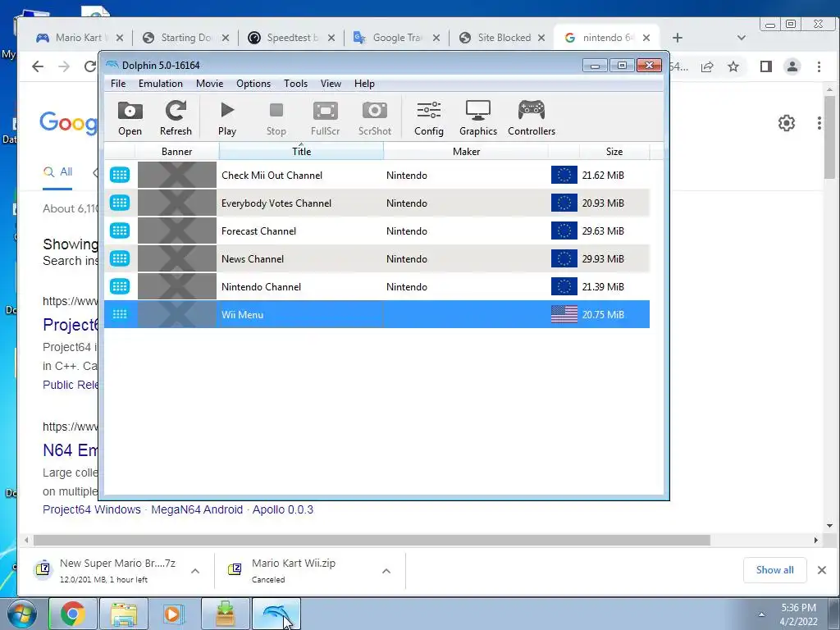Switch to the Speedtest browser tab
The image size is (840, 630).
[290, 38]
